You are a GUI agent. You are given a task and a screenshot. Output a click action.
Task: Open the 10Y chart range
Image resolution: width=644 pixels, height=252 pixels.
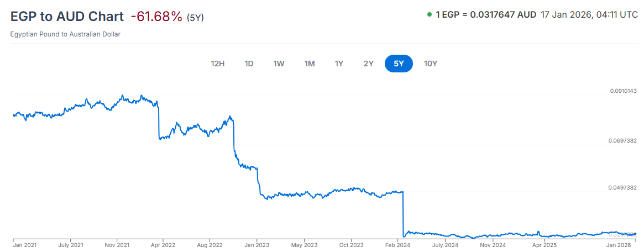[431, 64]
